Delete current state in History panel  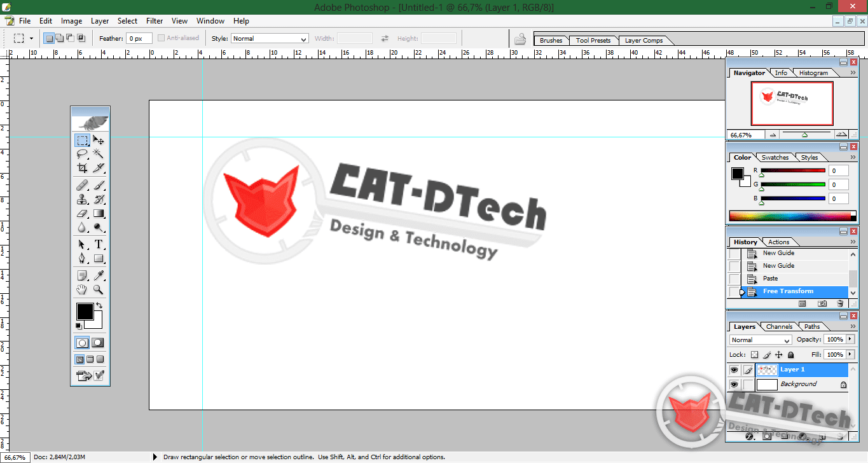840,305
